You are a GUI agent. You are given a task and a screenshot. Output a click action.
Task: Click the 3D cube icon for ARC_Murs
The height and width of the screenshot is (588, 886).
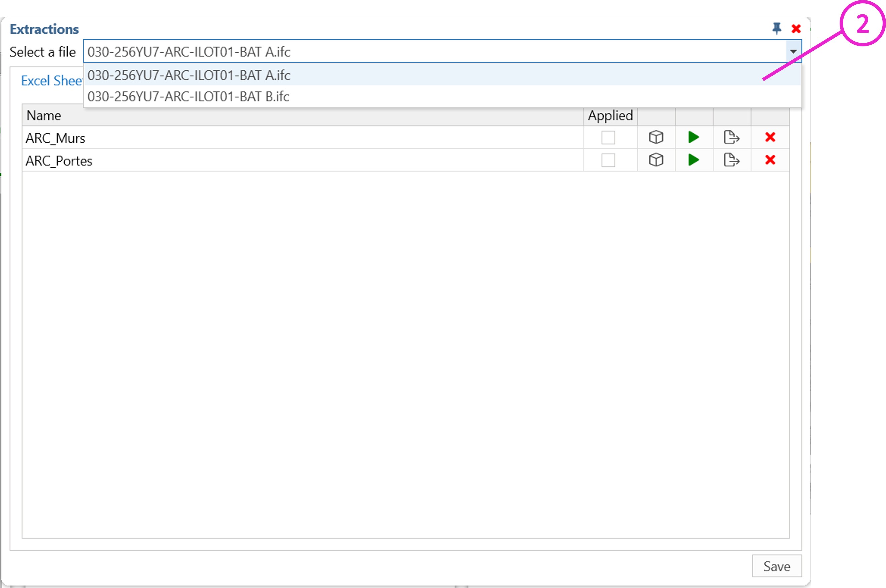click(656, 137)
